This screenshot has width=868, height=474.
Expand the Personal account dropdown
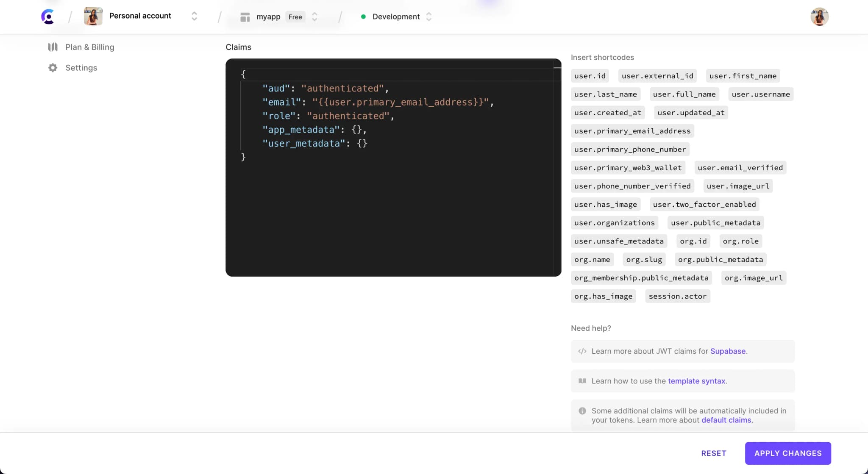click(194, 16)
